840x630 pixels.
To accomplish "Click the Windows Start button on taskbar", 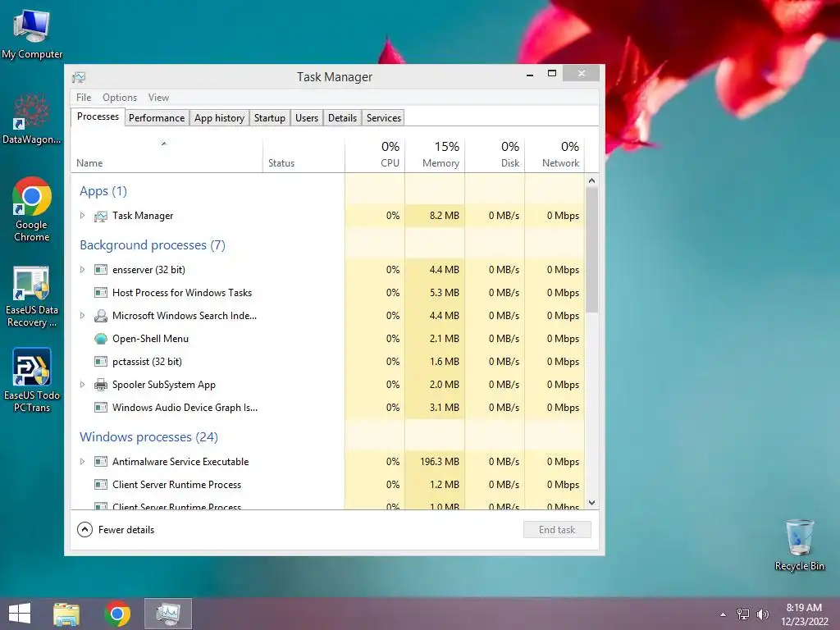I will point(20,614).
